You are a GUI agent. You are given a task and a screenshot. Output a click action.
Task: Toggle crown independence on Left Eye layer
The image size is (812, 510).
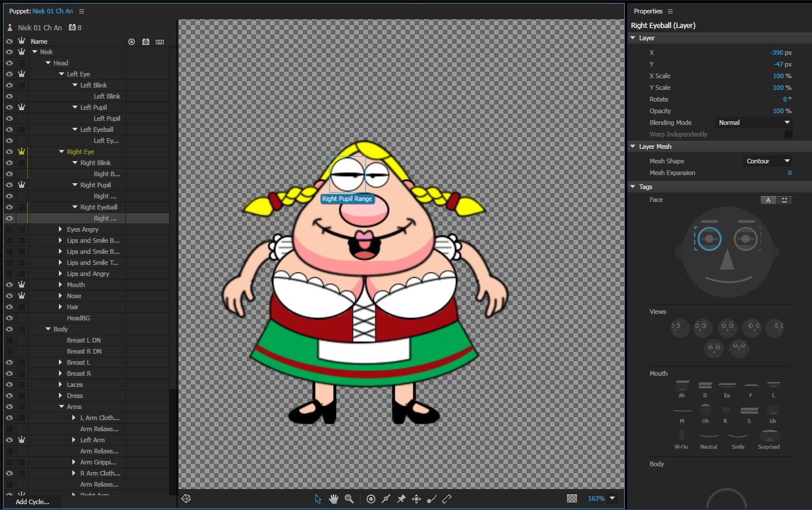[x=22, y=74]
